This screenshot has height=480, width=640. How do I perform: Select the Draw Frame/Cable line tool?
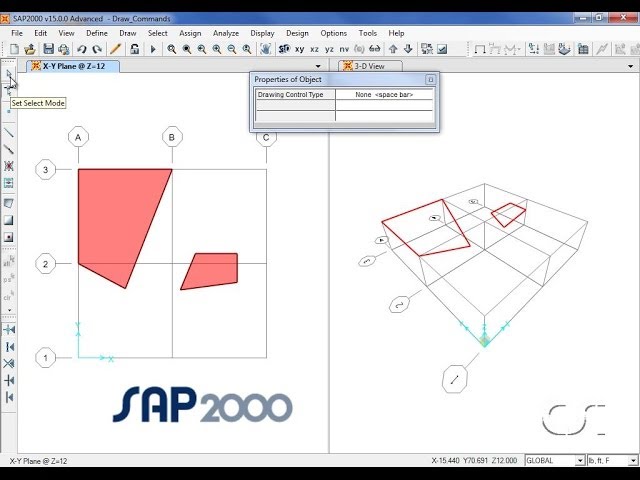pos(9,133)
